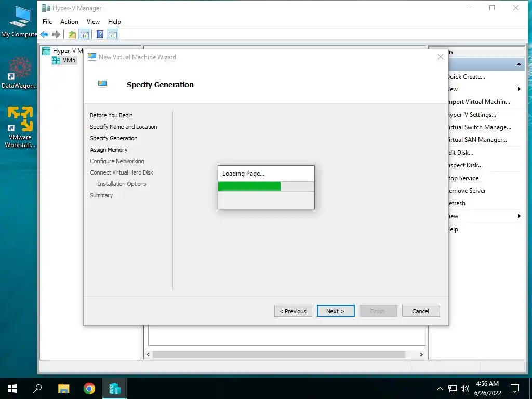This screenshot has height=399, width=532.
Task: Click Stop Service in Actions pane
Action: [x=463, y=178]
